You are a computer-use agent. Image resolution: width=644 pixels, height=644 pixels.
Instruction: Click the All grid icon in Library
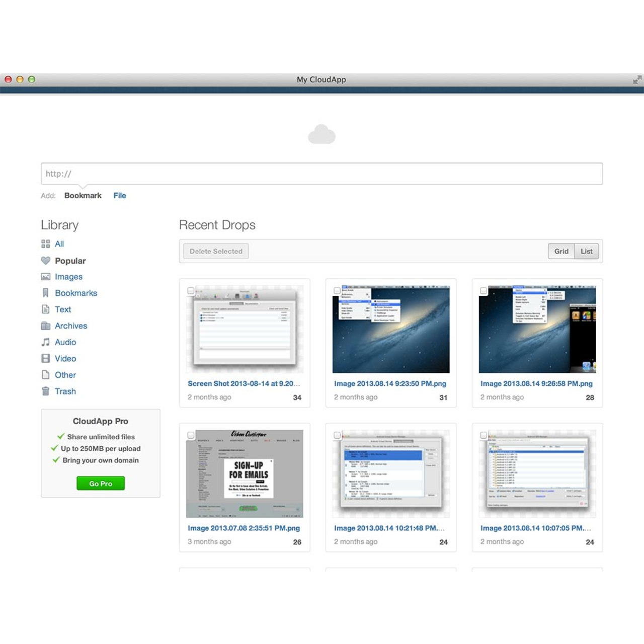[x=45, y=244]
